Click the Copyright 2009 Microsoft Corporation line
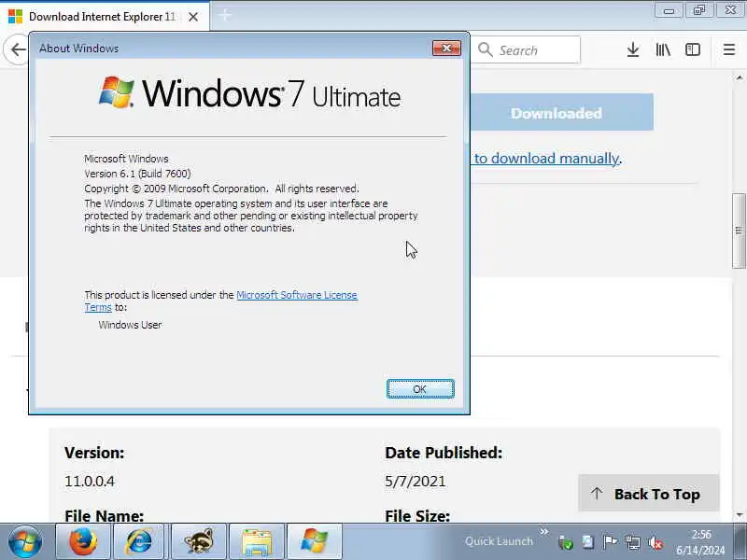Image resolution: width=747 pixels, height=560 pixels. tap(221, 189)
